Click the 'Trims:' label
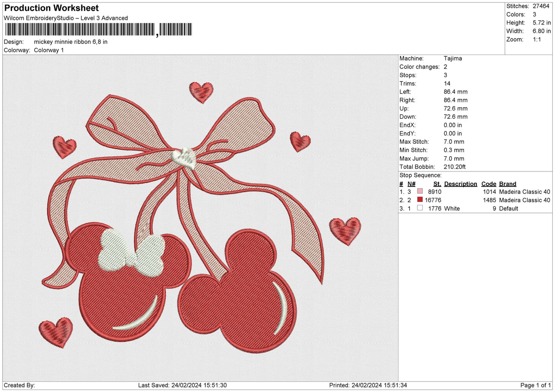Image resolution: width=555 pixels, height=392 pixels. [x=407, y=84]
